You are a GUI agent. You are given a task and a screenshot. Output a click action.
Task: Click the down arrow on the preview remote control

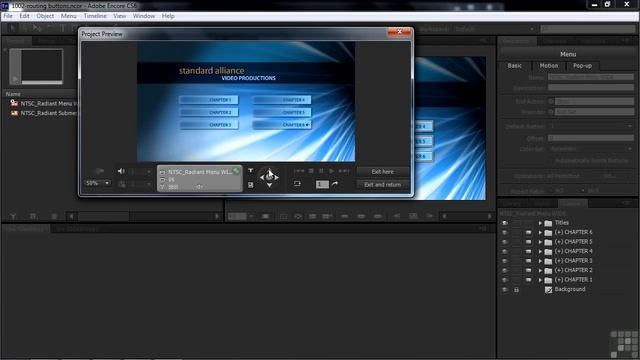pyautogui.click(x=269, y=185)
